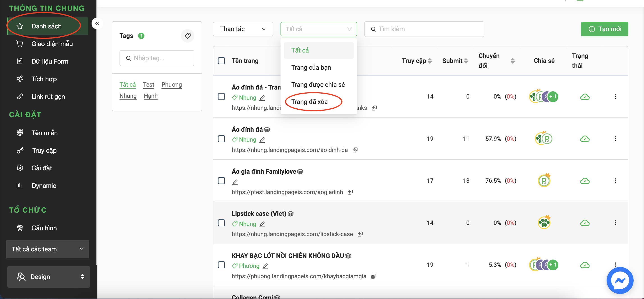
Task: Click copy URL icon for ao-dinh-da link
Action: point(355,150)
